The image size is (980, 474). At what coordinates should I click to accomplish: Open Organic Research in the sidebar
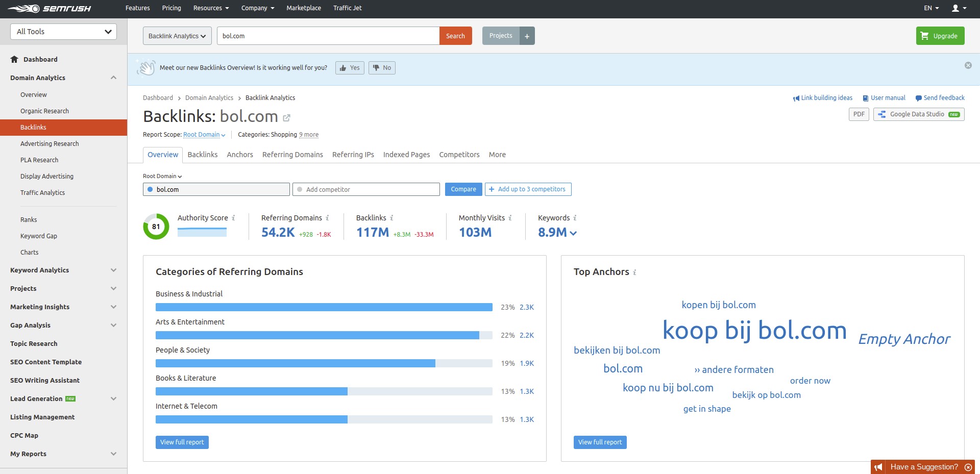click(x=44, y=111)
